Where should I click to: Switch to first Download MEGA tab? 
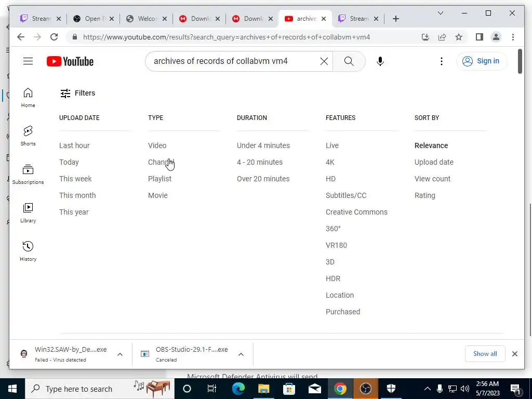195,19
